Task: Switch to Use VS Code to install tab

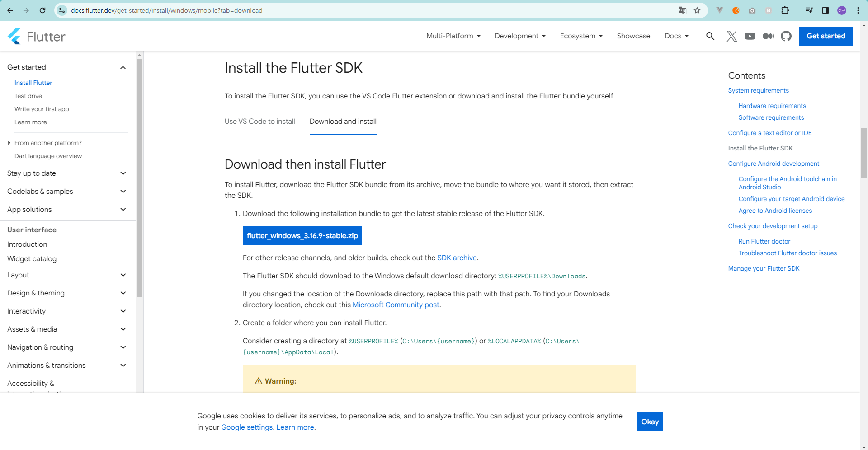Action: 260,122
